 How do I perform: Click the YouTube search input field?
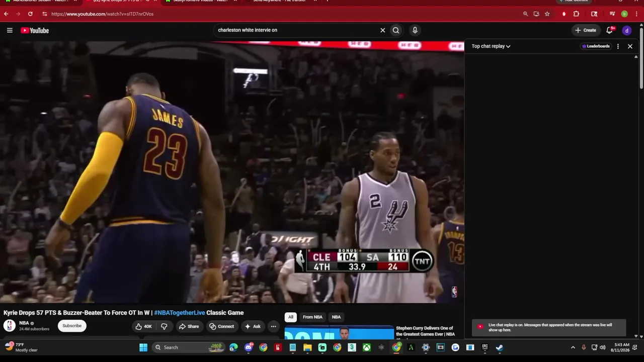297,30
